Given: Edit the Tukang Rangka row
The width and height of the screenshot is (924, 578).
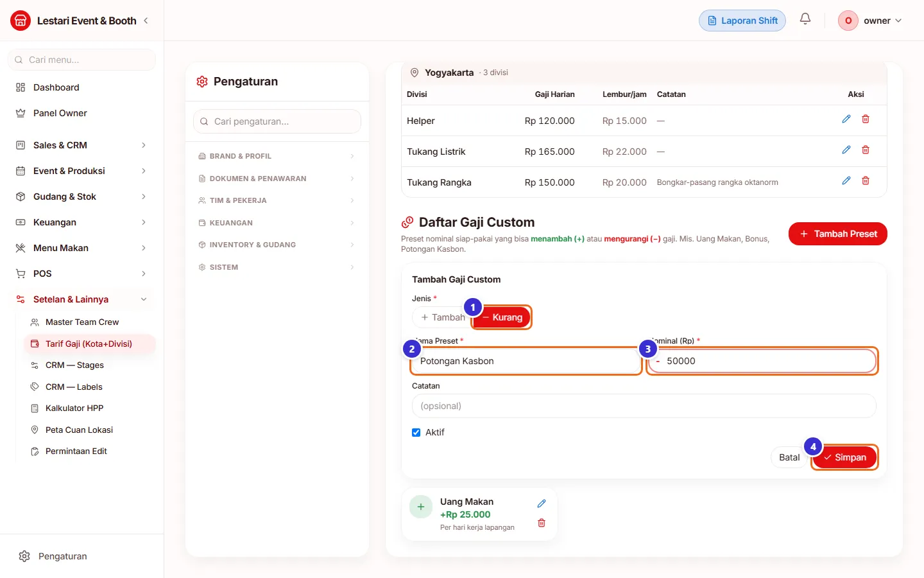Looking at the screenshot, I should click(x=846, y=181).
